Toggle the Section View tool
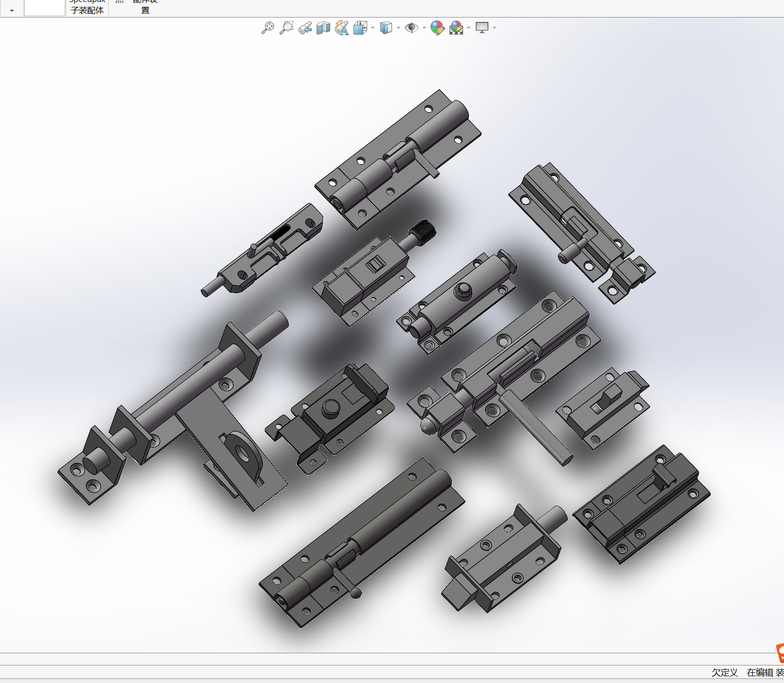784x683 pixels. tap(323, 28)
